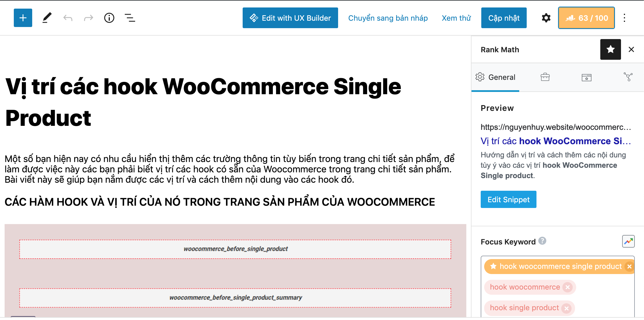Remove the 'hook single product' keyword tag
Screen dimensions: 644x320
[566, 308]
